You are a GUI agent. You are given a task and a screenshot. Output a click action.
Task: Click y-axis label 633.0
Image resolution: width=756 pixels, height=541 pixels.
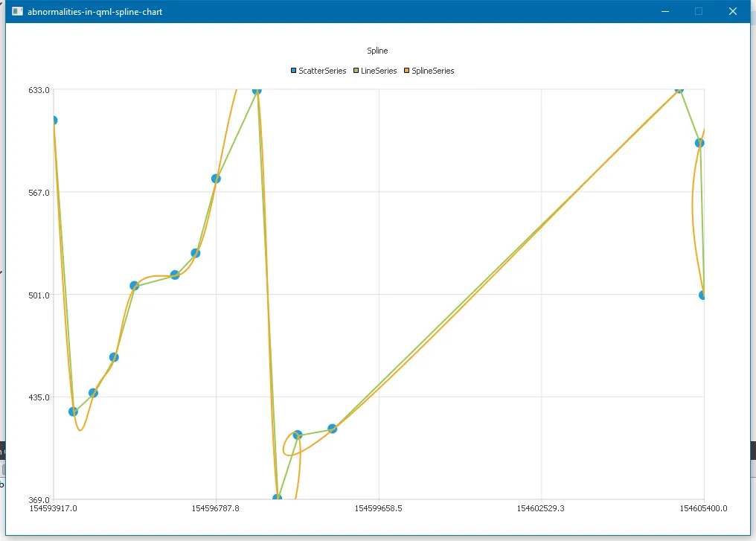coord(39,90)
